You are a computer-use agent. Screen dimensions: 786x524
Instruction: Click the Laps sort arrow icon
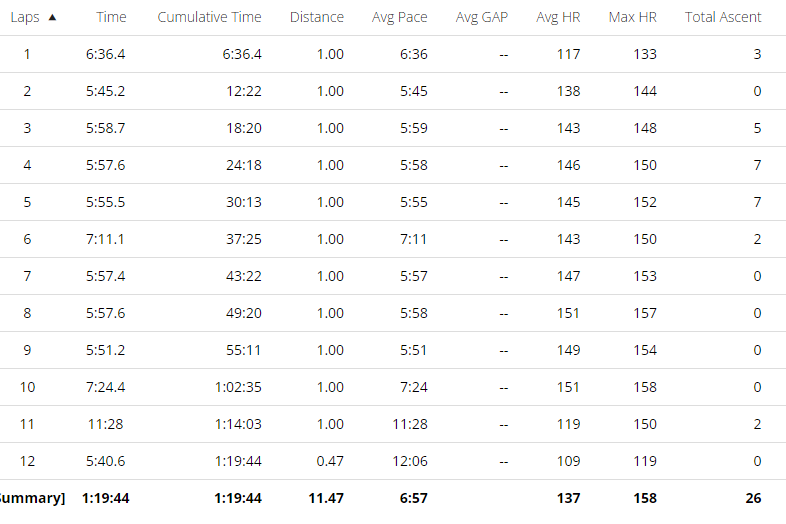[52, 18]
